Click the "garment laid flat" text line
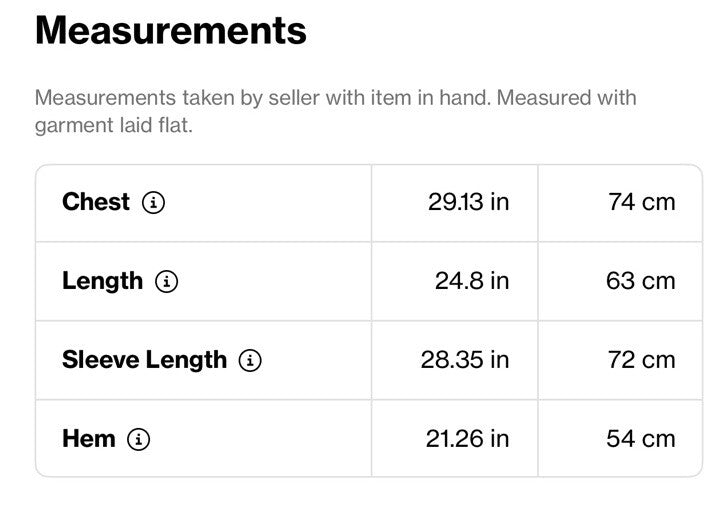 tap(114, 126)
